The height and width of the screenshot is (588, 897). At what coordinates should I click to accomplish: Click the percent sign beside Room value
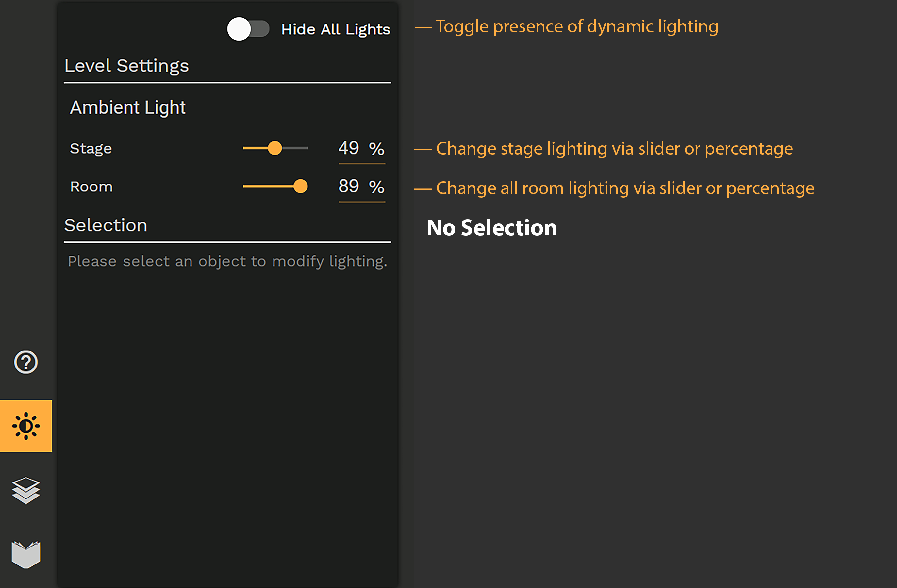(x=376, y=187)
